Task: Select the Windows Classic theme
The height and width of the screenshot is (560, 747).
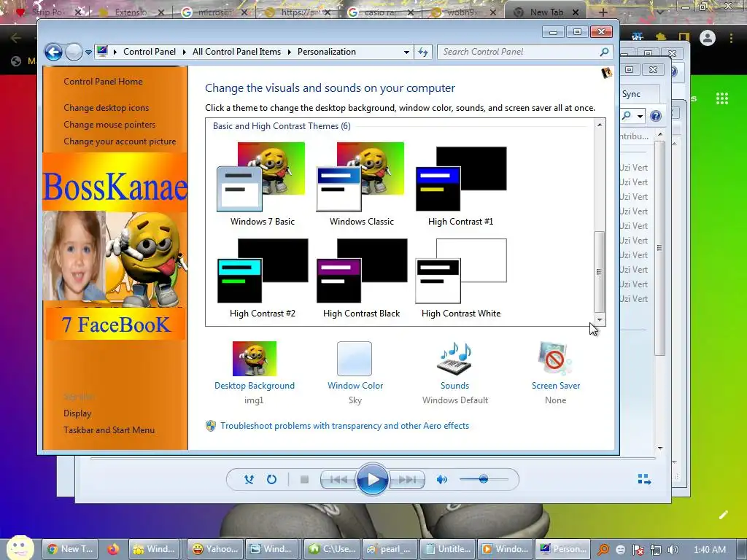Action: tap(361, 184)
